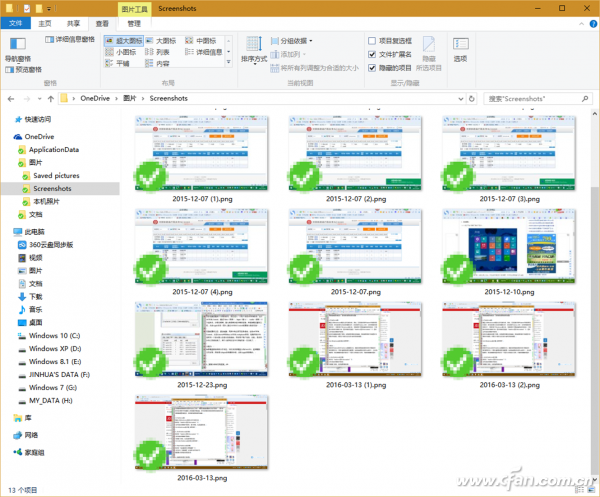Select thumbnail 2016-03-13 (2).png
The width and height of the screenshot is (600, 497).
point(509,339)
